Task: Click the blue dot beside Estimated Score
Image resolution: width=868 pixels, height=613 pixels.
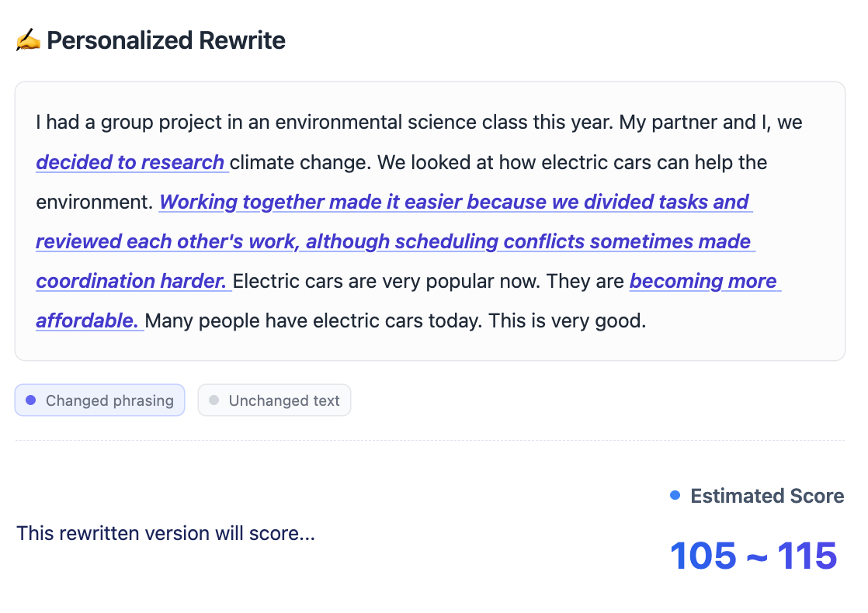Action: tap(675, 495)
